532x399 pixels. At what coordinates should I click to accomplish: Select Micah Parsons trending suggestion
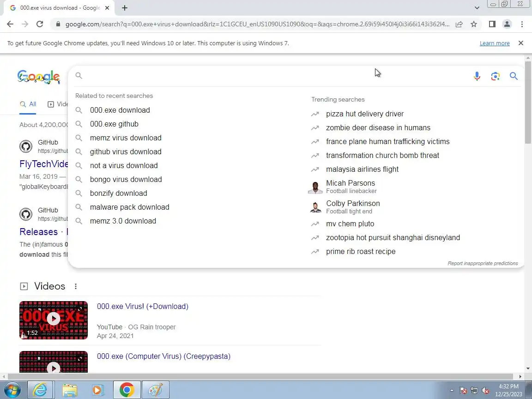pos(351,187)
